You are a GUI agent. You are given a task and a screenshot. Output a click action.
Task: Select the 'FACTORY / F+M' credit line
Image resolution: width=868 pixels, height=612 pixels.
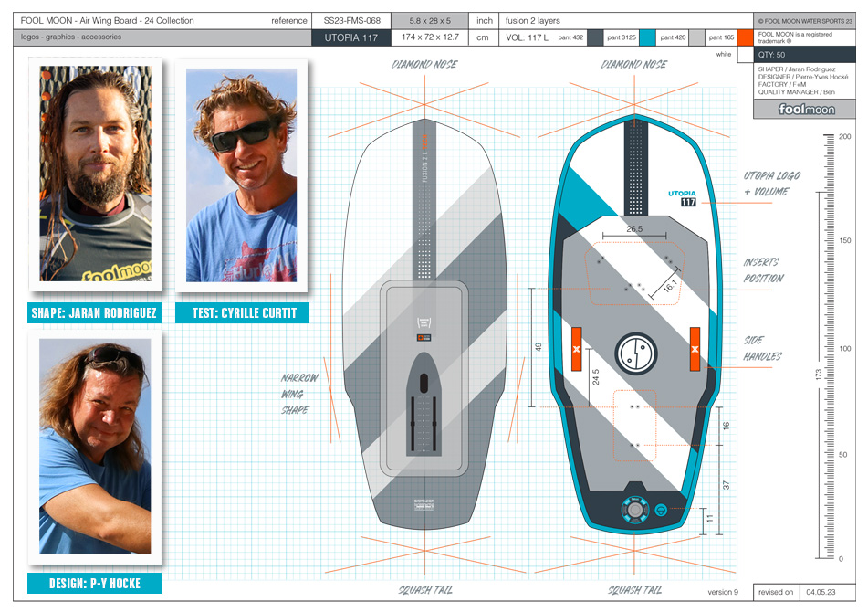[781, 84]
